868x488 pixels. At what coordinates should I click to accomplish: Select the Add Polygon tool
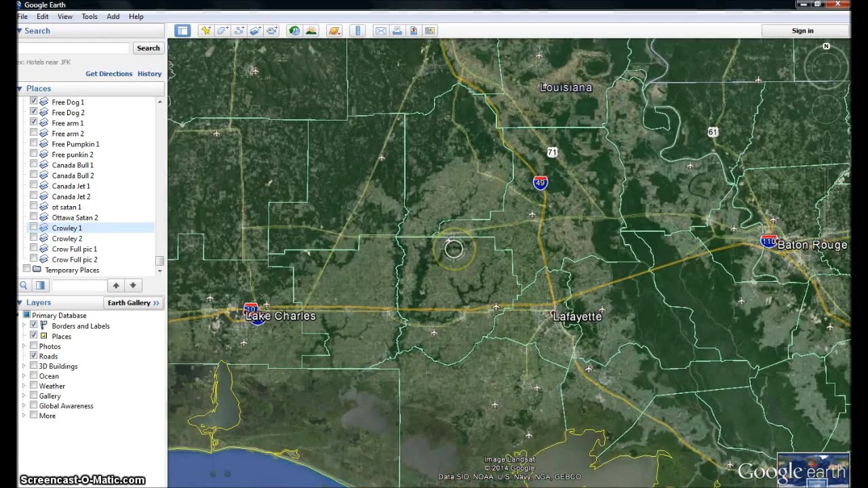coord(222,30)
